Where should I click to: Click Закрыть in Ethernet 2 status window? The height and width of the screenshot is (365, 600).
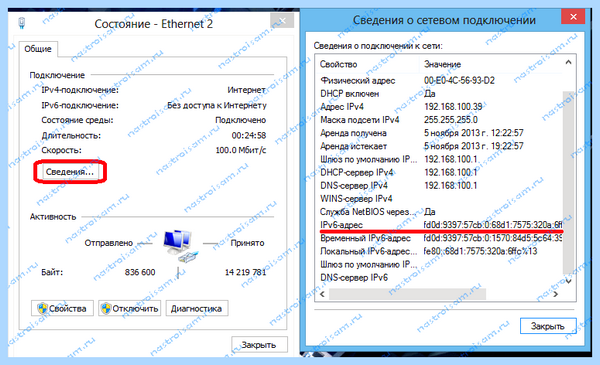click(259, 345)
